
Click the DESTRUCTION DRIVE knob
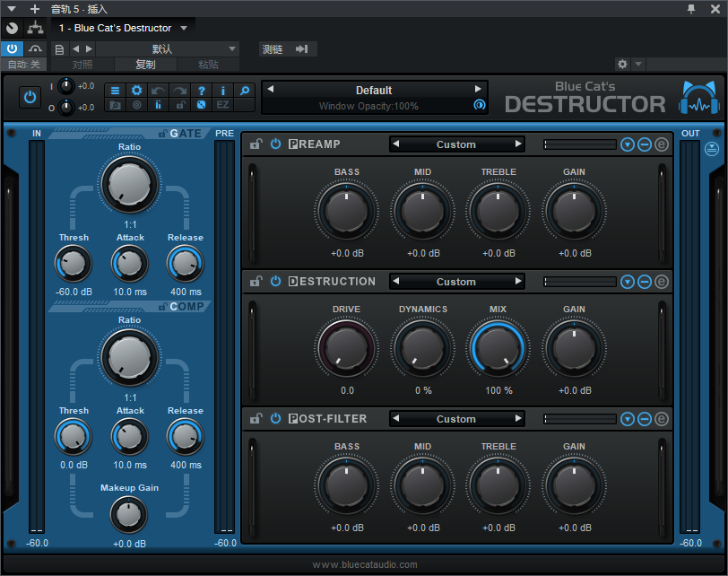tap(346, 348)
